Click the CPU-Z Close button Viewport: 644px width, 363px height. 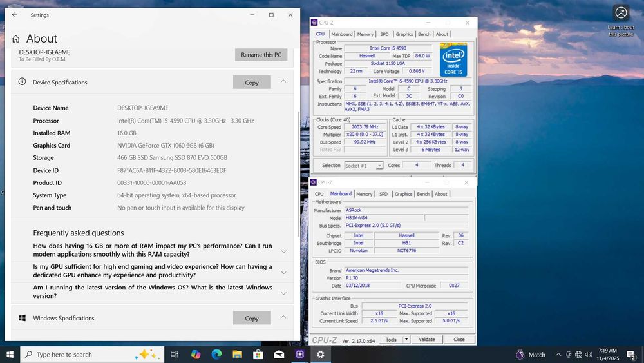click(459, 339)
